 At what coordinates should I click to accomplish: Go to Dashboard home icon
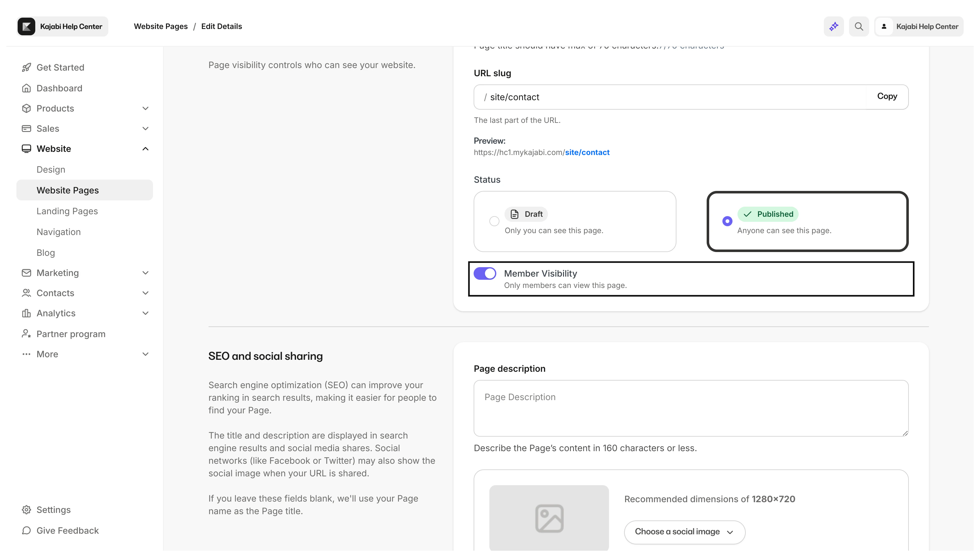click(x=59, y=88)
